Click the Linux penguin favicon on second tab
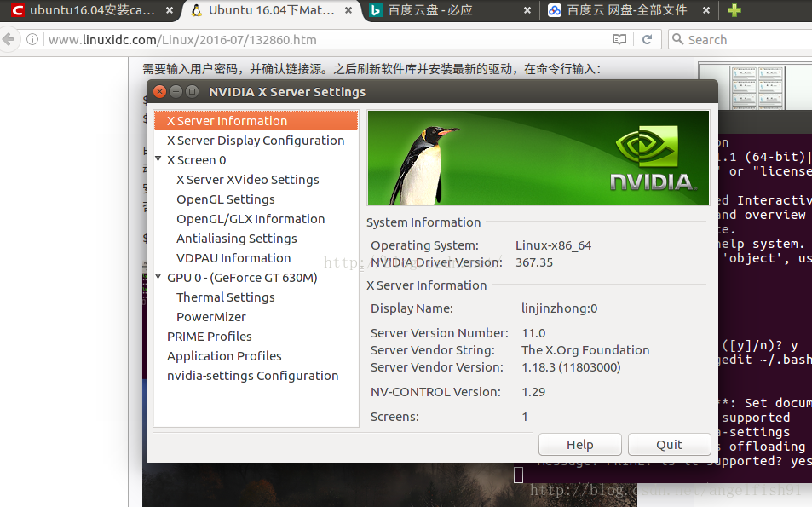Image resolution: width=812 pixels, height=507 pixels. 196,10
